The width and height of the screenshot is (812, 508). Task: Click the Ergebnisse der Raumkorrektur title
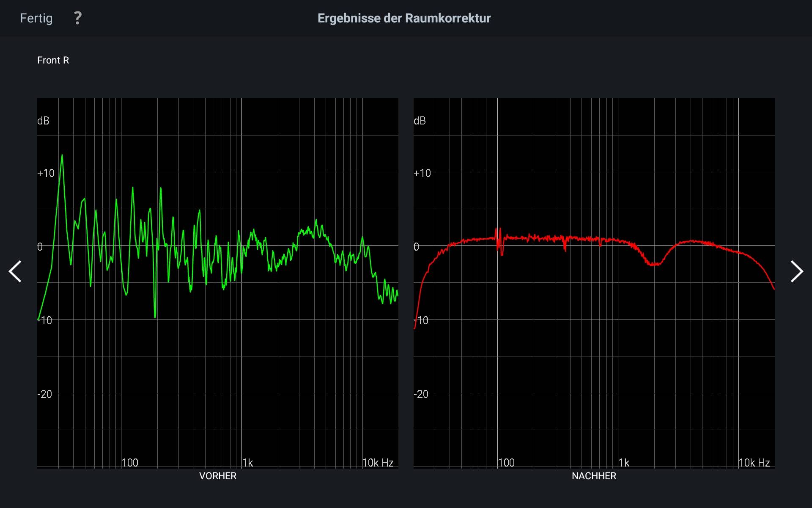tap(404, 18)
